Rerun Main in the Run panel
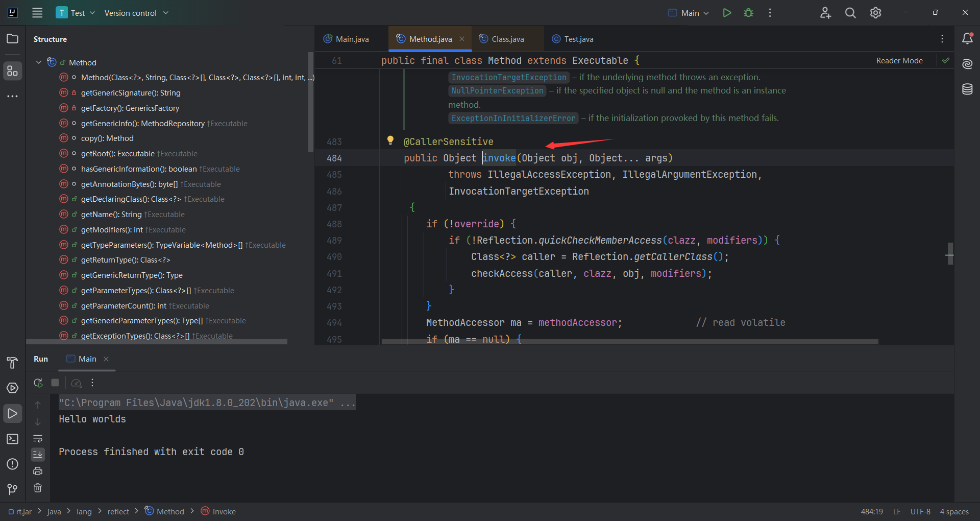This screenshot has height=521, width=980. [x=38, y=383]
